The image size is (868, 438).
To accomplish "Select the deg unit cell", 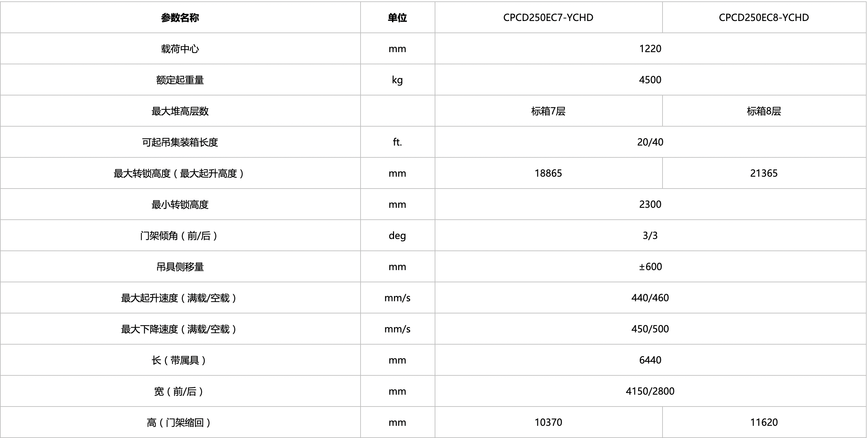I will click(397, 236).
